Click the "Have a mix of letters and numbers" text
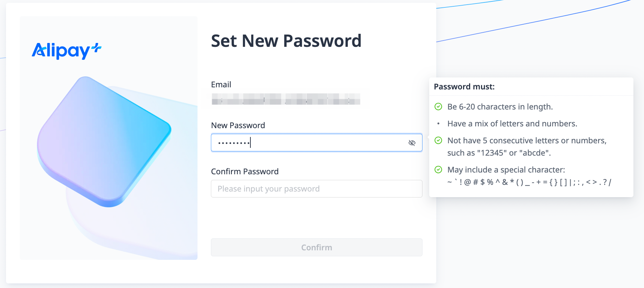 point(512,124)
